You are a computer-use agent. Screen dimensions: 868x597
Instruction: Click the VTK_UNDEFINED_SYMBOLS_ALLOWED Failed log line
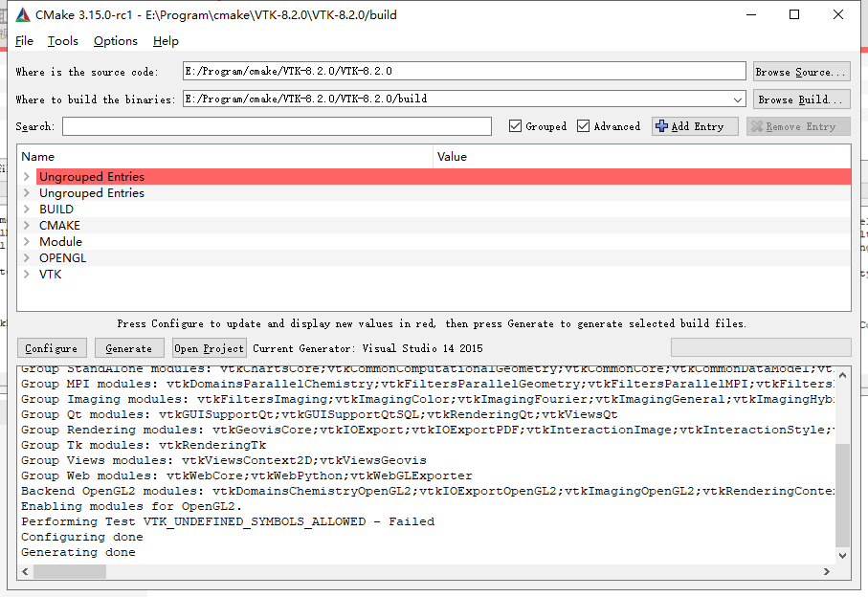click(228, 521)
